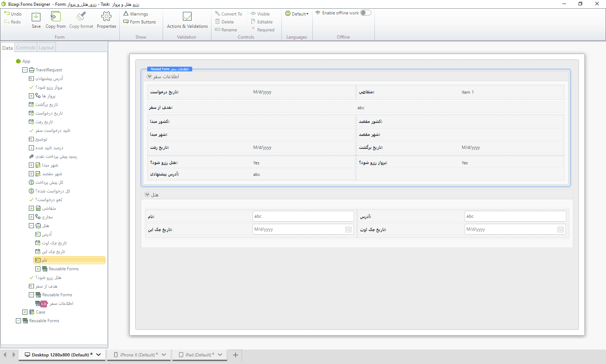
Task: Open Desktop 1280x800 tab dropdown
Action: [98, 355]
